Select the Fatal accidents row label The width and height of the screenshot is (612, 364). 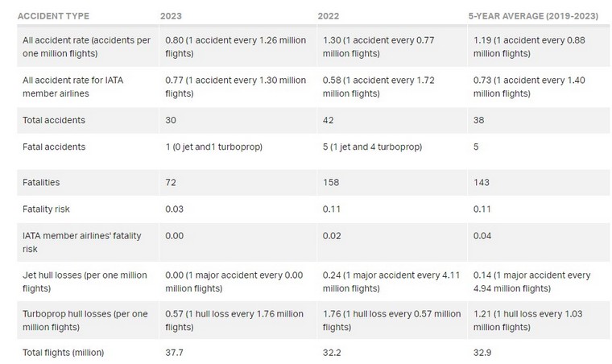(54, 147)
